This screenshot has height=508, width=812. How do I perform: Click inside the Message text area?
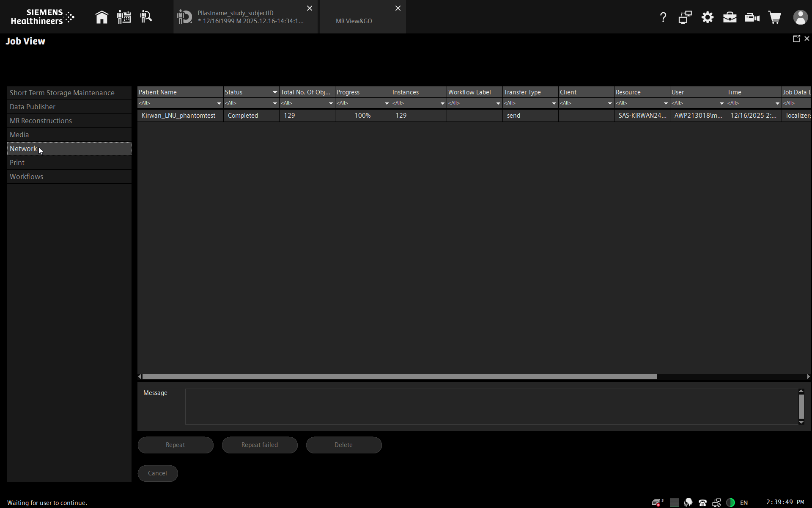[491, 407]
